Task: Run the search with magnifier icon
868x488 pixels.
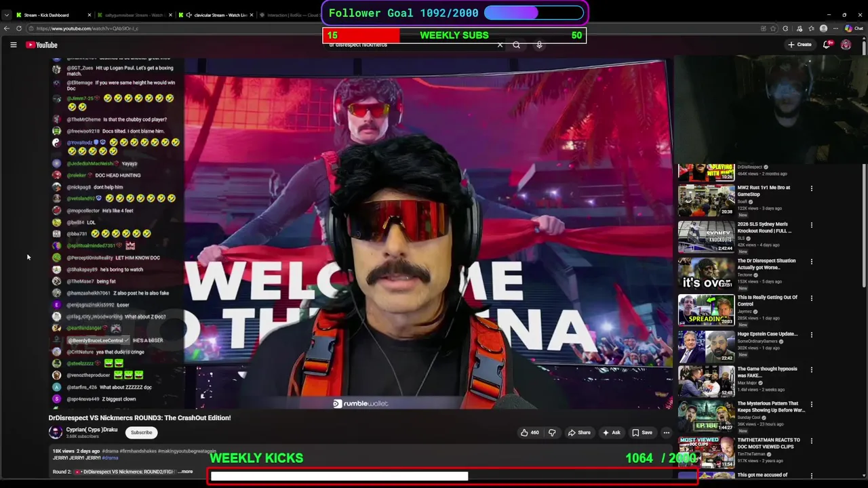Action: (517, 45)
